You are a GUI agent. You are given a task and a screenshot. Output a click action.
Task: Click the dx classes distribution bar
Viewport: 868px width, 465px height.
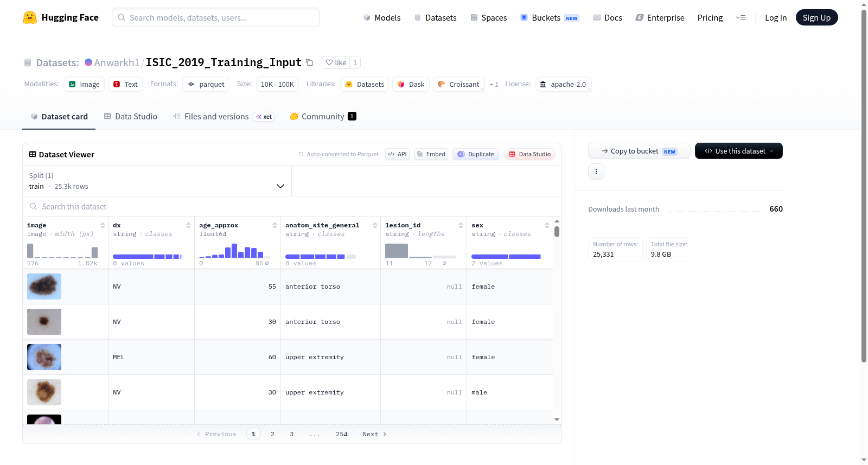coord(148,257)
